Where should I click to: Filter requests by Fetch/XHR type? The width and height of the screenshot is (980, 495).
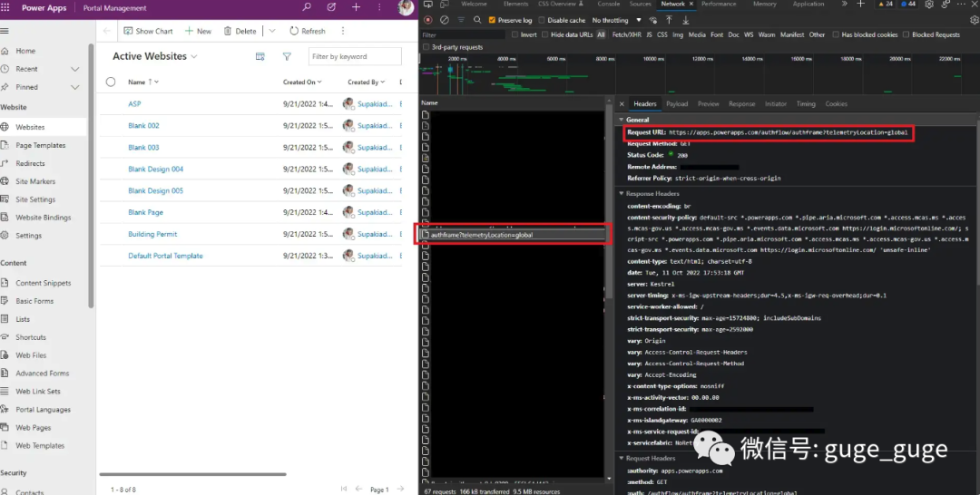[x=625, y=35]
